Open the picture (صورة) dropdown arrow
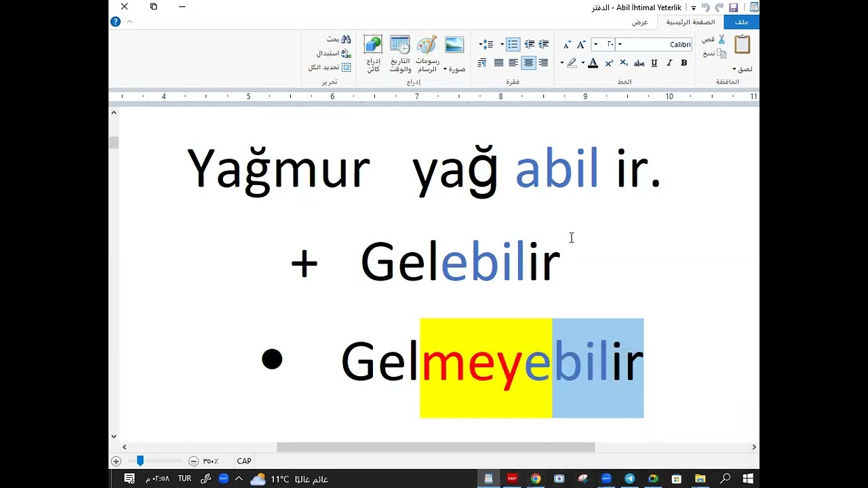Screen dimensions: 868x488 pyautogui.click(x=445, y=69)
